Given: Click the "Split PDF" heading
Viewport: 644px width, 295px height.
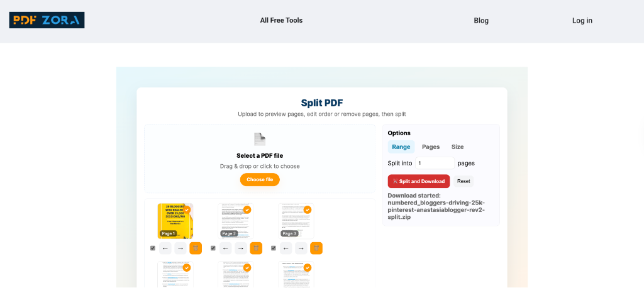Looking at the screenshot, I should [x=322, y=103].
